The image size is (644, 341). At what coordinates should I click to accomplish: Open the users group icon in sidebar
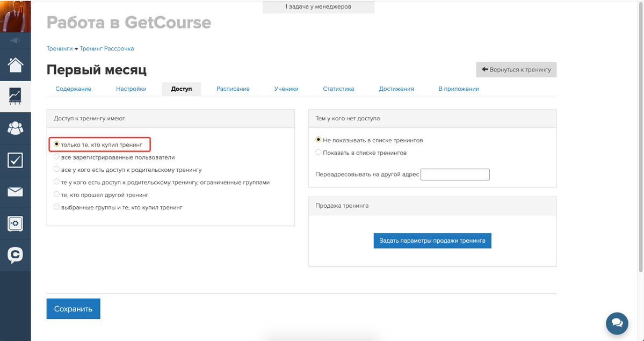(15, 128)
